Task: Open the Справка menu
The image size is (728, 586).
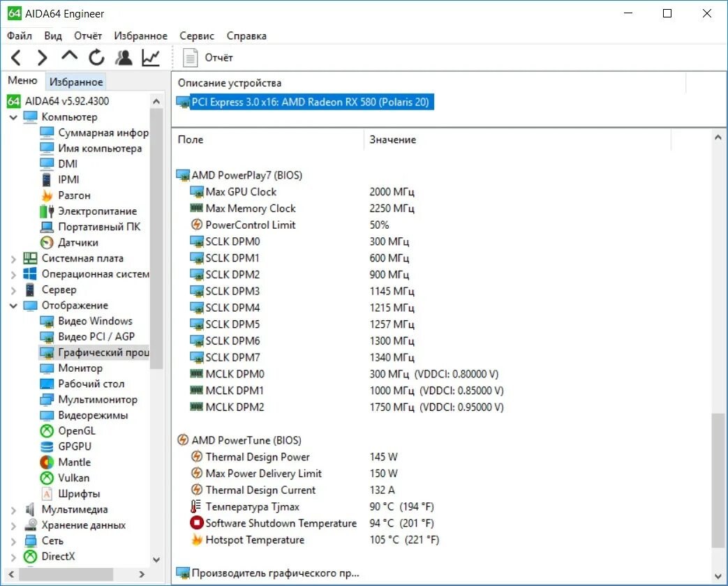Action: point(246,36)
